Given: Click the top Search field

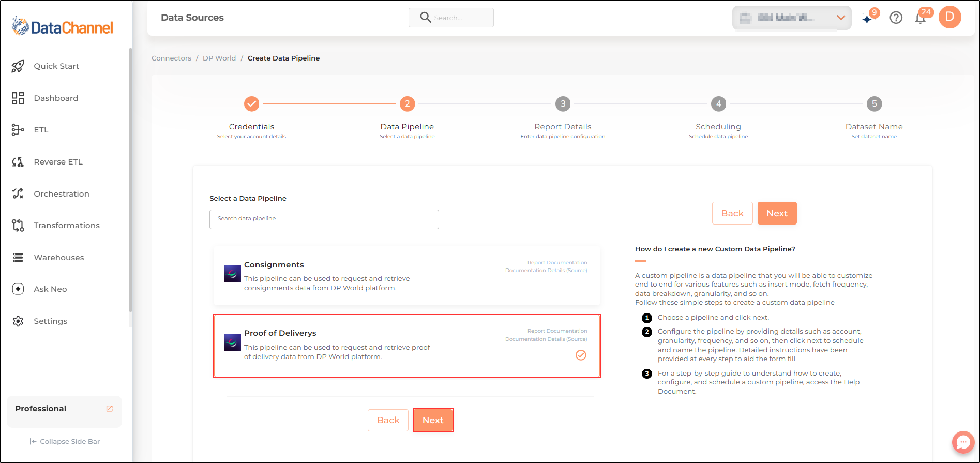Looking at the screenshot, I should (451, 18).
